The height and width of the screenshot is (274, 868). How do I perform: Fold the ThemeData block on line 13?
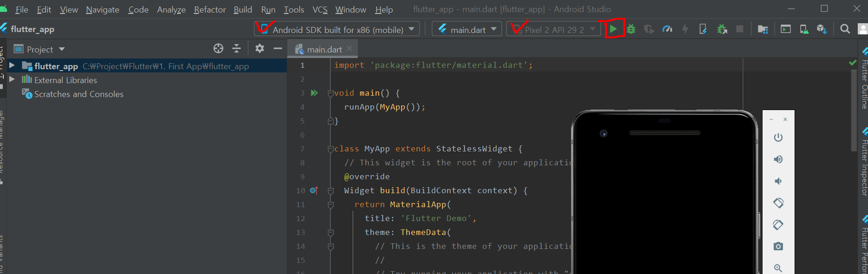click(x=330, y=233)
